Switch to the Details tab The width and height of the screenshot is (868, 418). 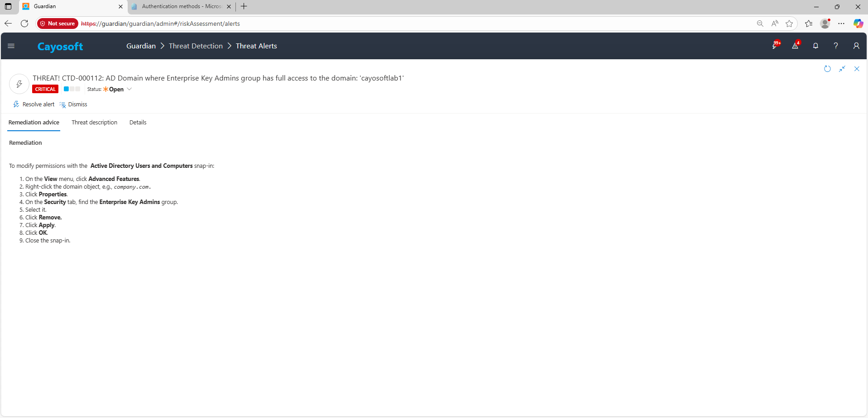click(138, 123)
